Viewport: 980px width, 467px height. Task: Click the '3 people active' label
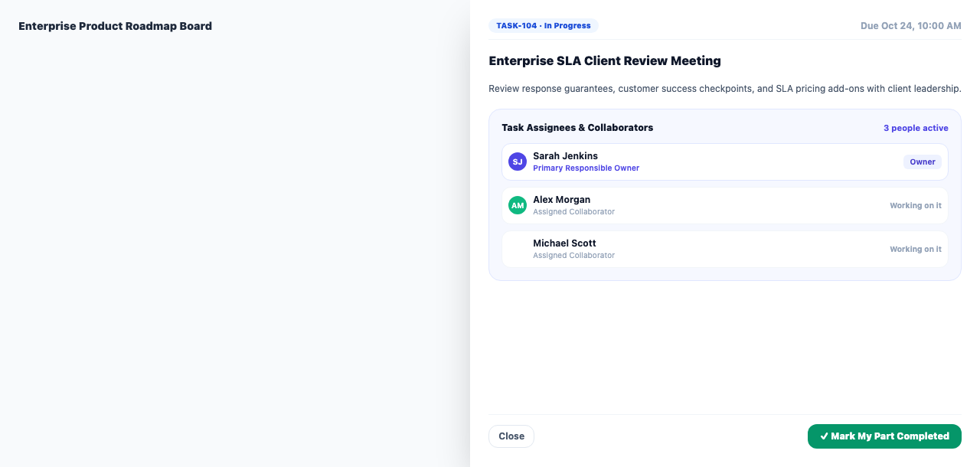tap(916, 128)
